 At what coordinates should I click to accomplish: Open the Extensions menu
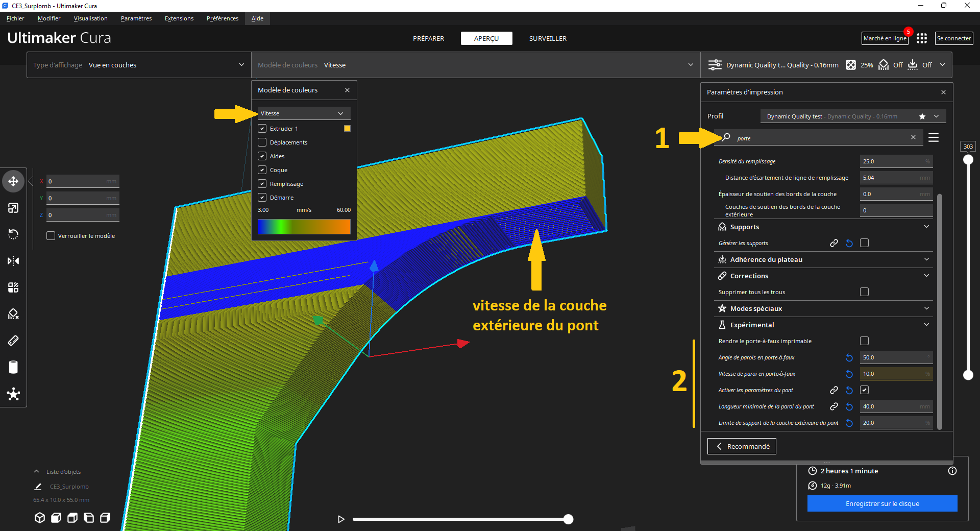coord(179,18)
